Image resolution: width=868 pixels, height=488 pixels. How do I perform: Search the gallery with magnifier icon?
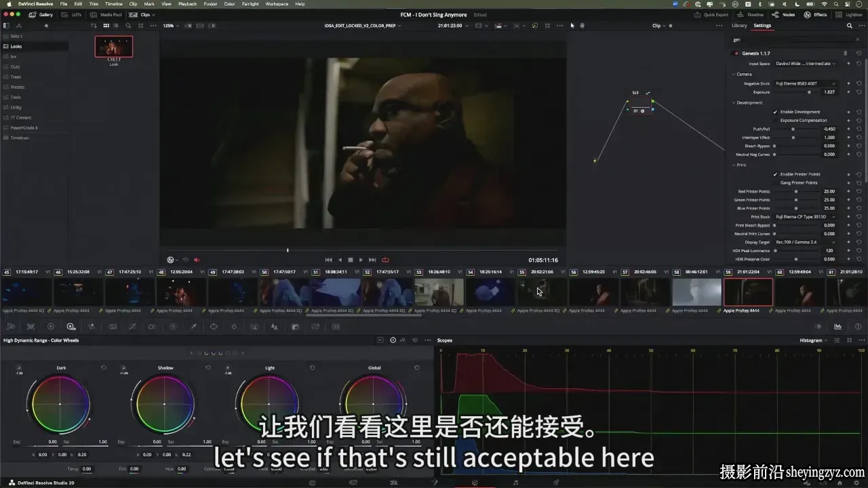point(128,26)
